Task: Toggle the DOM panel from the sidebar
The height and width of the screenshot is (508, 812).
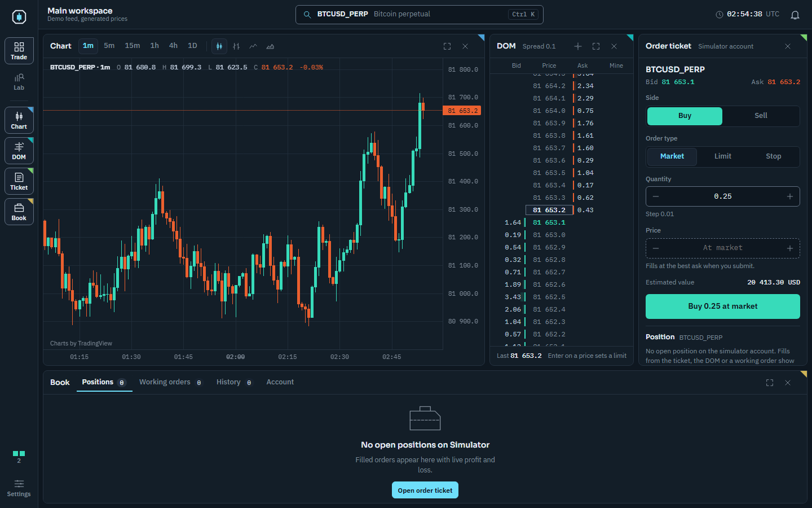Action: coord(19,151)
